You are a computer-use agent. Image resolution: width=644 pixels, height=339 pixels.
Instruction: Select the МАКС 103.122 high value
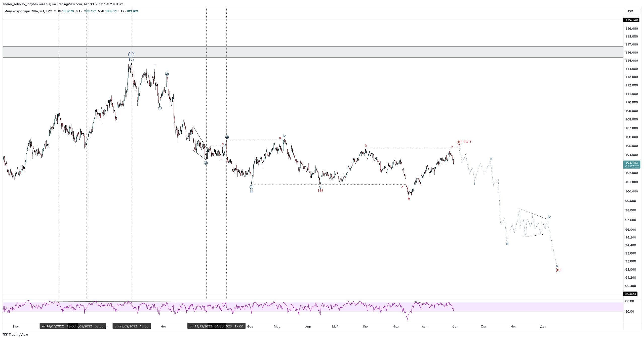86,11
